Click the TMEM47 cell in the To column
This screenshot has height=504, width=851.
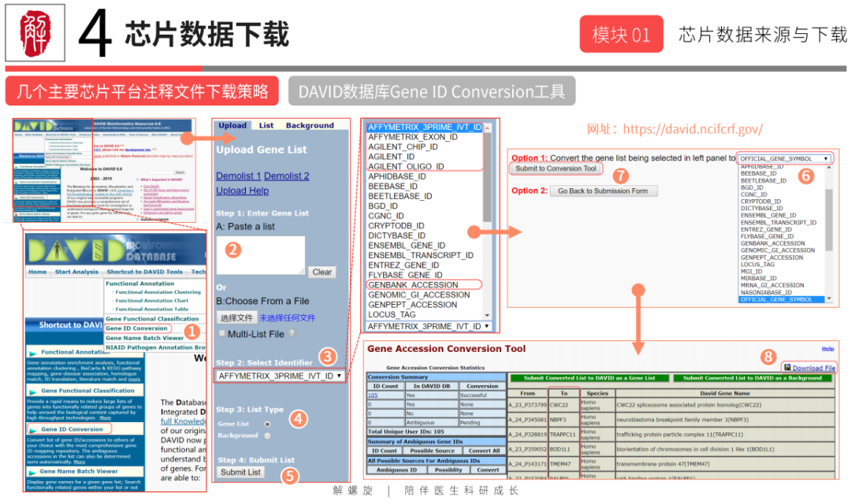[563, 464]
